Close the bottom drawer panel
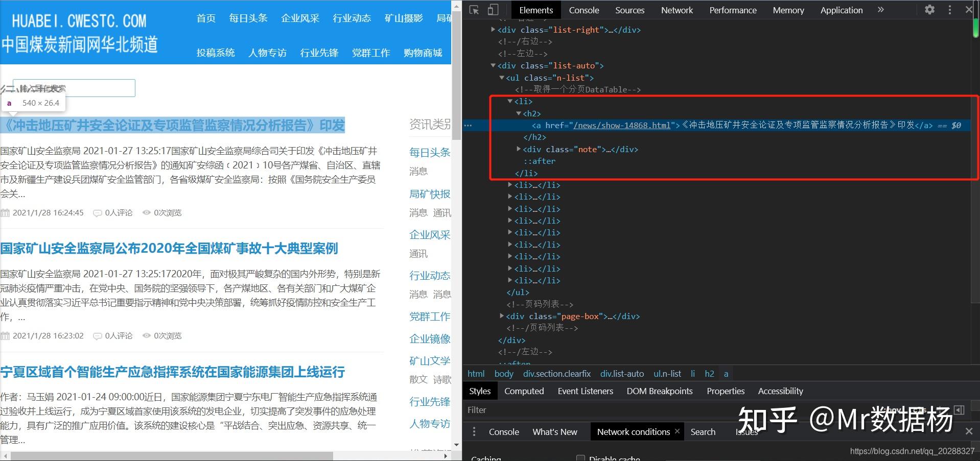Screen dimensions: 980x461 tap(969, 431)
